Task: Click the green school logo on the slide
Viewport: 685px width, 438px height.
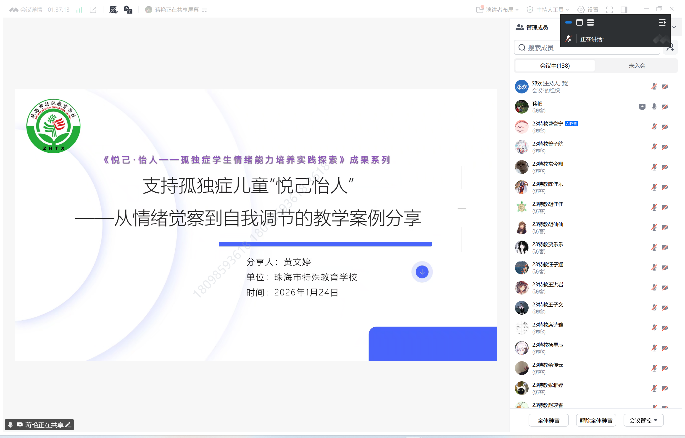Action: (53, 125)
